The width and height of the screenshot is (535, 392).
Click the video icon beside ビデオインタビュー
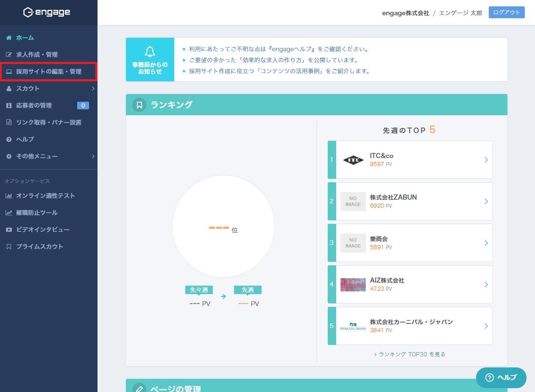tap(8, 230)
